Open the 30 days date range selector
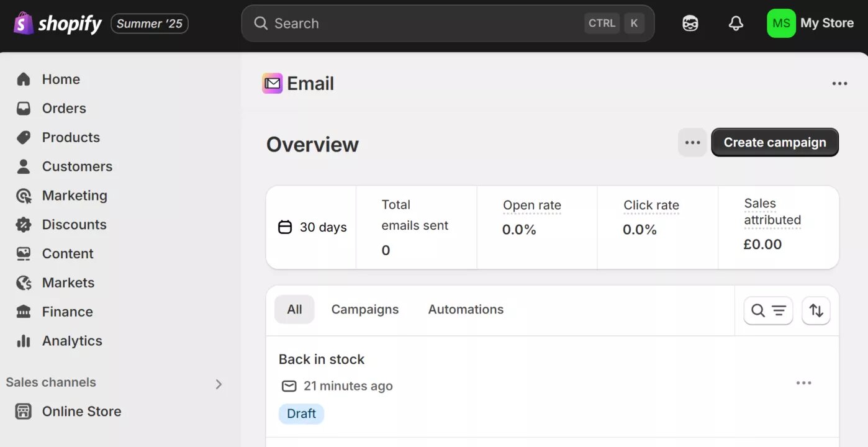Screen dimensions: 868x447 pyautogui.click(x=310, y=227)
